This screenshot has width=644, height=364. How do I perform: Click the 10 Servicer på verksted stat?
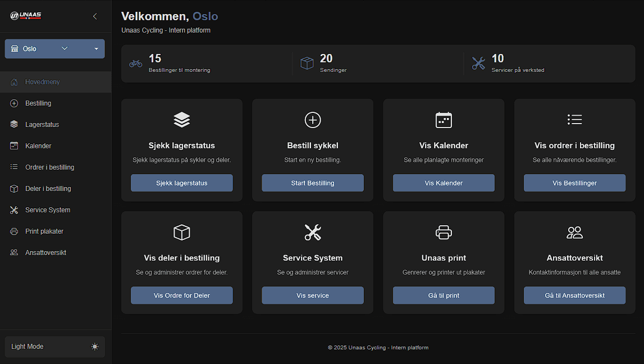click(518, 63)
